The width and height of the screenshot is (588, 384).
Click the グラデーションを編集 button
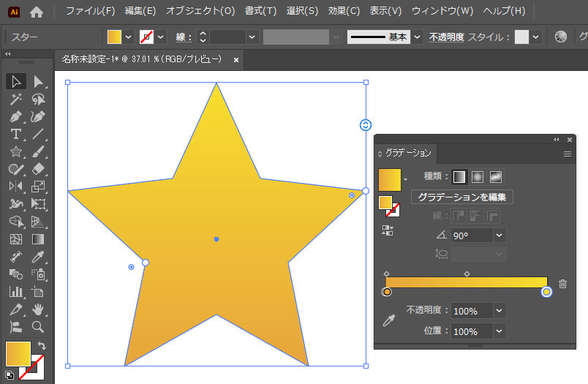(462, 197)
